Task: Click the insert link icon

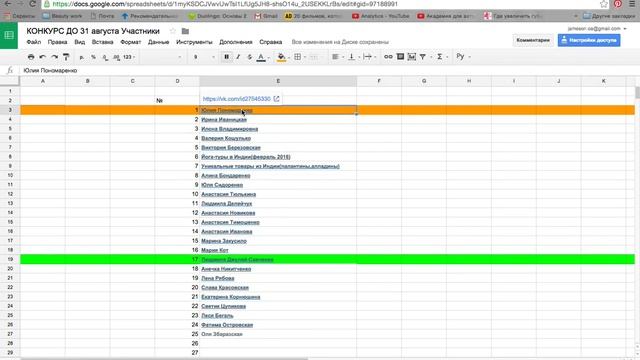Action: point(388,57)
